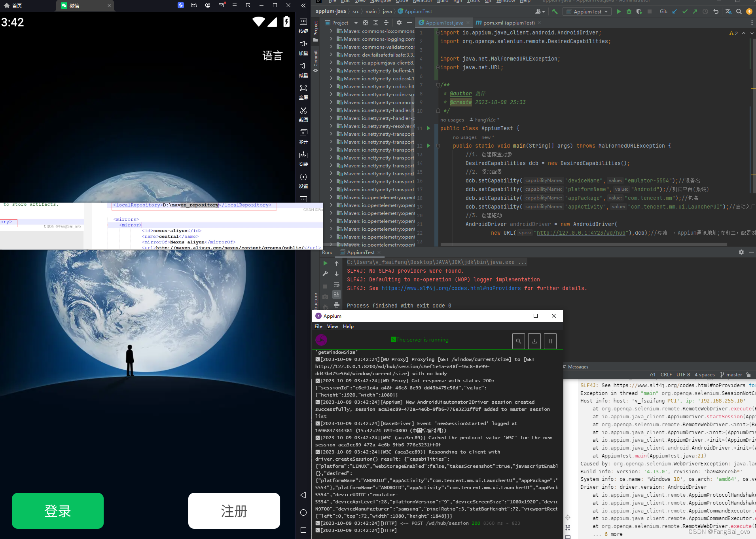Install an APK with 安装 button
This screenshot has width=756, height=539.
tap(303, 159)
